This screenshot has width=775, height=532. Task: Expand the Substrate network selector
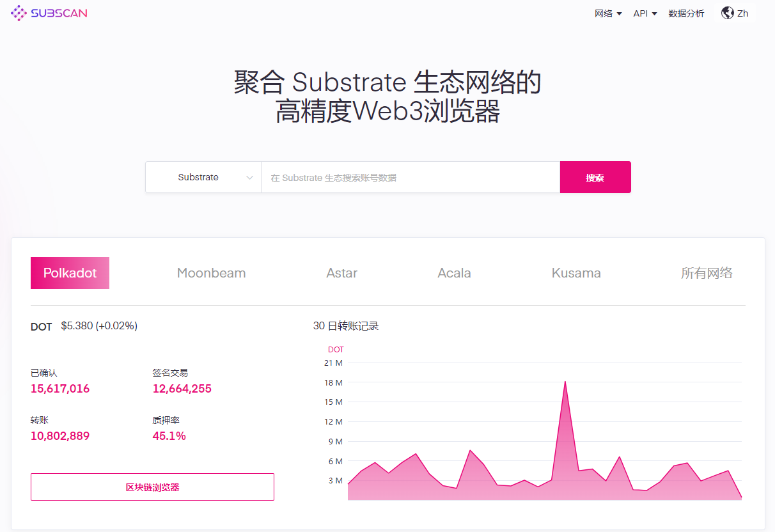click(203, 177)
